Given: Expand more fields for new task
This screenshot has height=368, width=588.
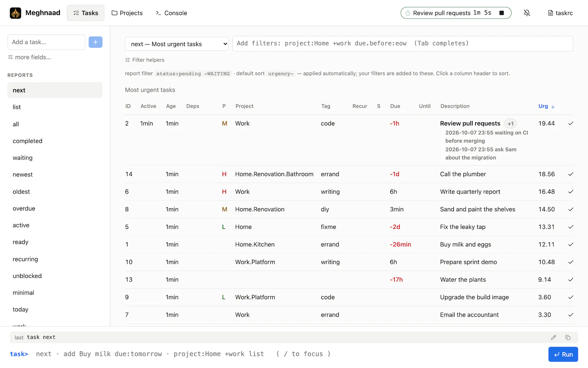Looking at the screenshot, I should pyautogui.click(x=29, y=57).
